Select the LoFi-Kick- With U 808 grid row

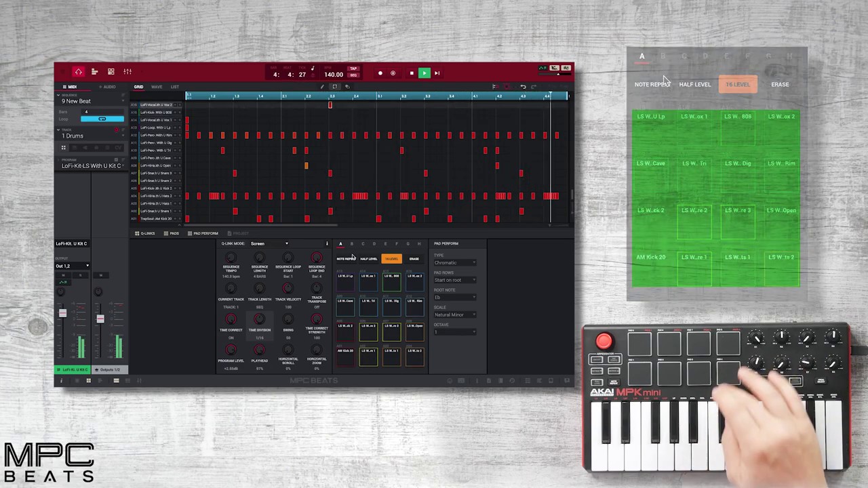(155, 113)
